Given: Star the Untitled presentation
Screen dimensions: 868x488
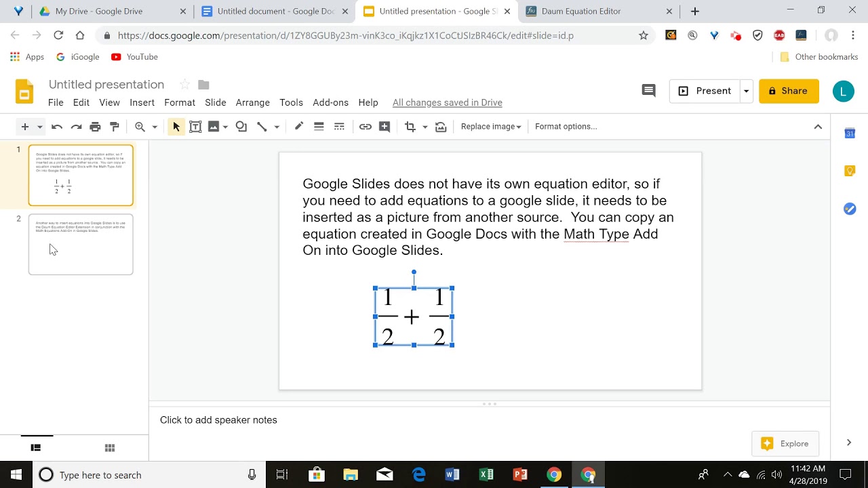Looking at the screenshot, I should (184, 85).
